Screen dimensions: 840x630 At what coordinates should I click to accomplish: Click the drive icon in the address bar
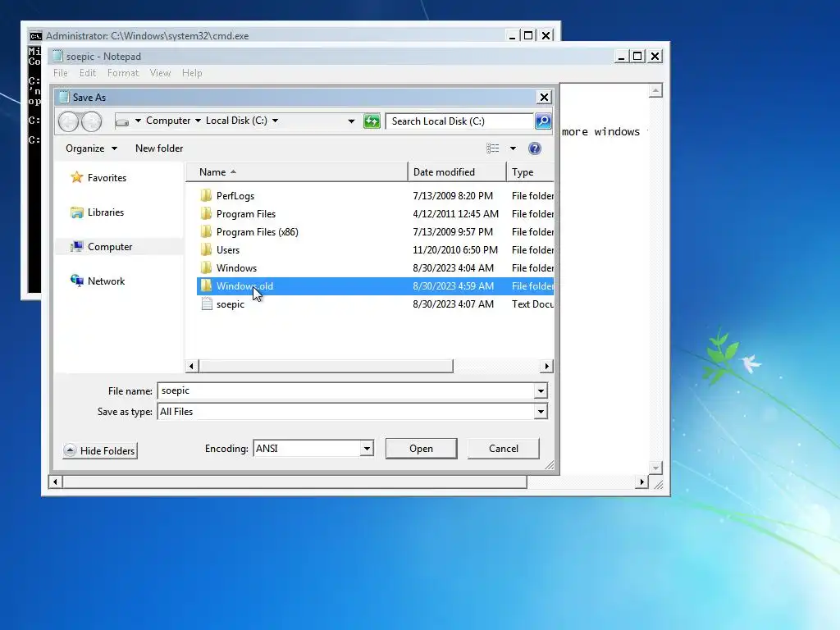[x=122, y=121]
